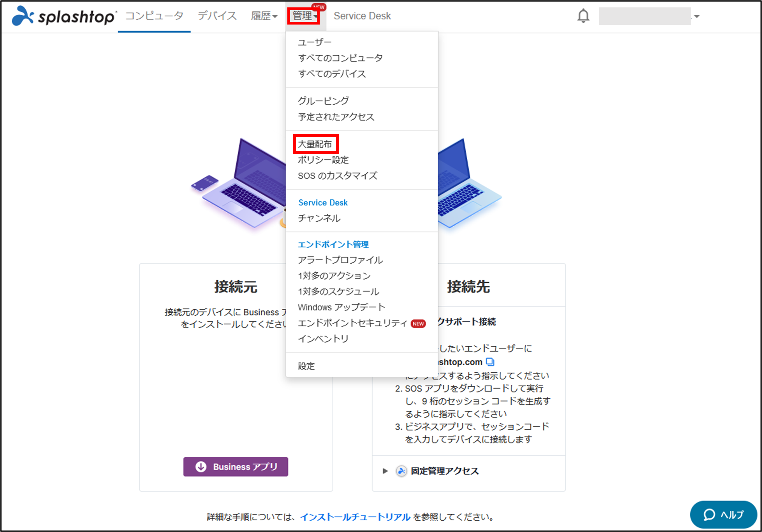Select インベントリ menu item
The width and height of the screenshot is (762, 532).
point(323,339)
